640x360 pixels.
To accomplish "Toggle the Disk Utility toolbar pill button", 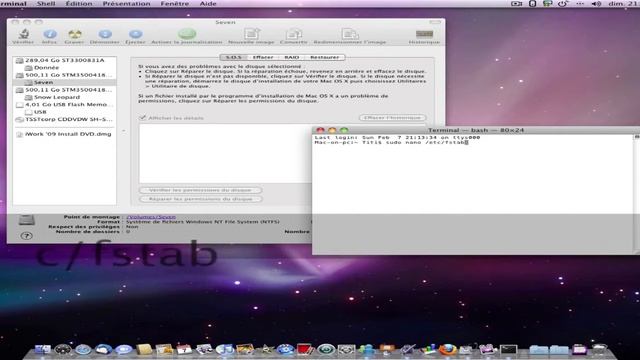I will (435, 22).
